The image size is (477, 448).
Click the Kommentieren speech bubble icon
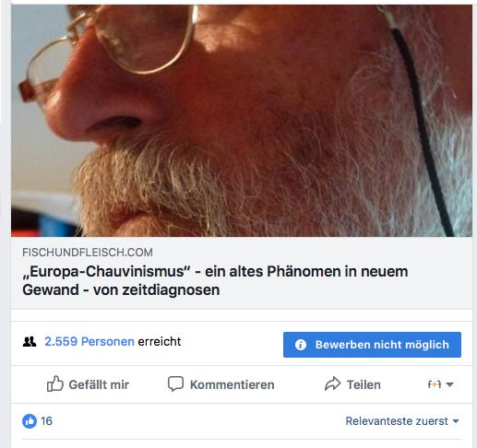click(175, 383)
